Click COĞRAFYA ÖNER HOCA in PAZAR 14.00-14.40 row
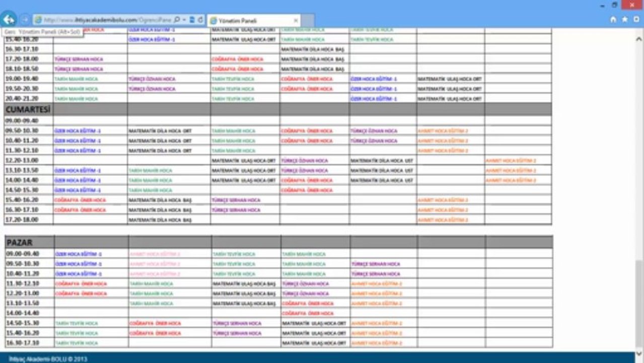This screenshot has height=363, width=644. click(x=308, y=314)
